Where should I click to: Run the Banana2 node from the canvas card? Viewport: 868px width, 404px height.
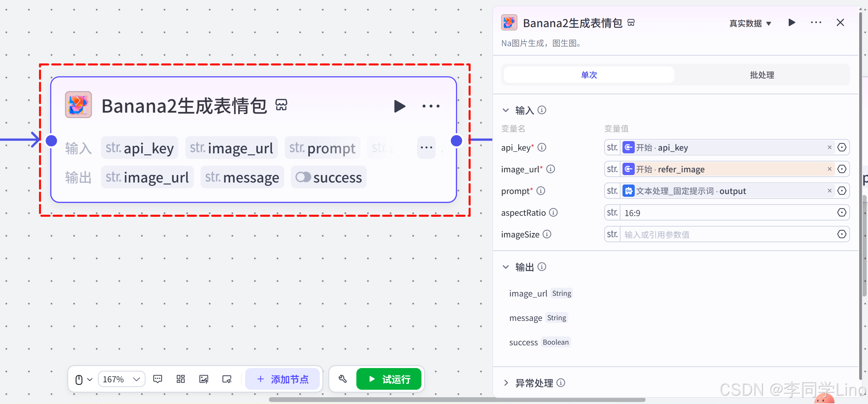pyautogui.click(x=400, y=106)
